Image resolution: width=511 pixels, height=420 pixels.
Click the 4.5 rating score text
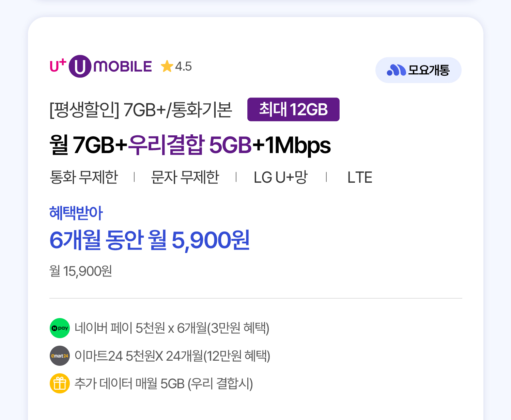point(183,66)
